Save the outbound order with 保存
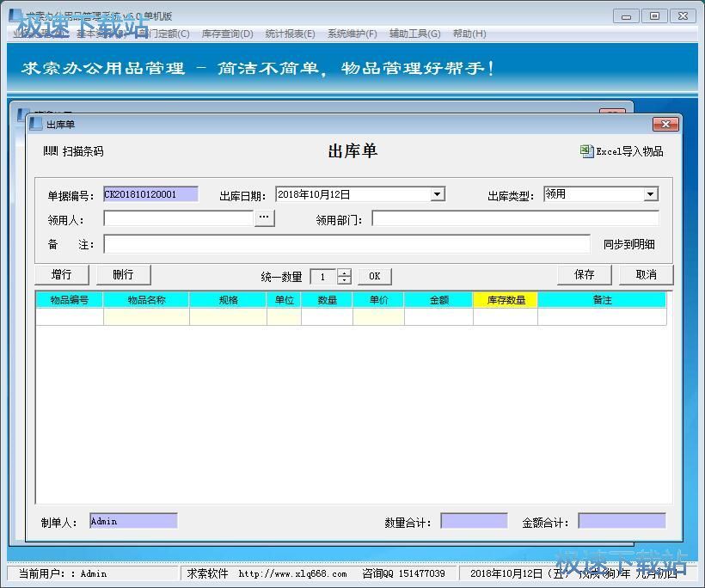 [585, 274]
